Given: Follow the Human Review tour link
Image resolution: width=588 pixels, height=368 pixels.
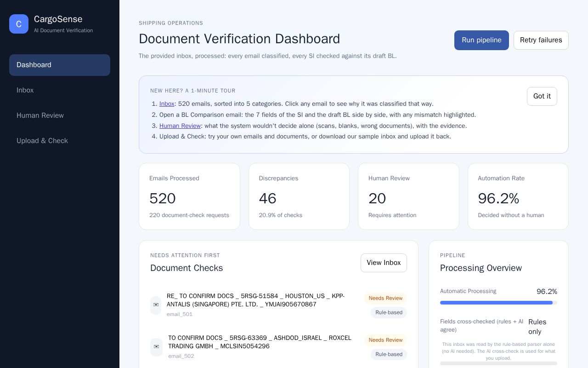Looking at the screenshot, I should click(x=180, y=126).
